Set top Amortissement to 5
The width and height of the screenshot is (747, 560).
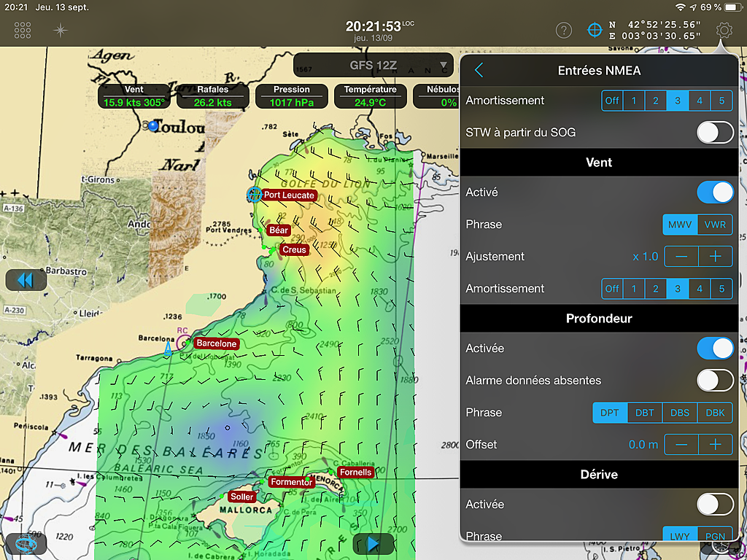[721, 101]
